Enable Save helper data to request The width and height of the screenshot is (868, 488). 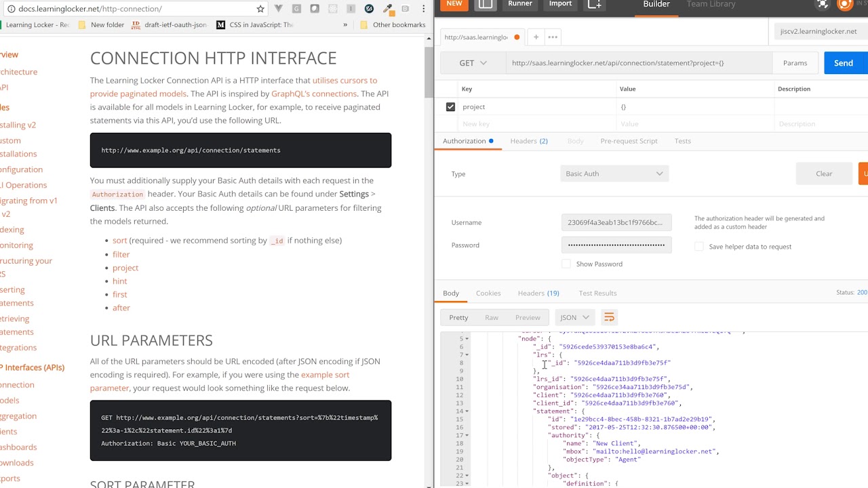pyautogui.click(x=699, y=247)
